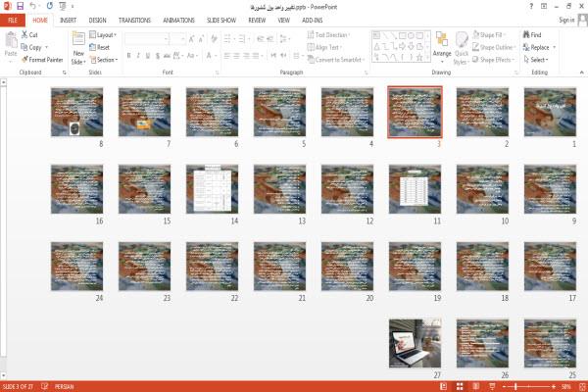This screenshot has width=588, height=392.
Task: Toggle Align Left paragraph
Action: coord(227,56)
